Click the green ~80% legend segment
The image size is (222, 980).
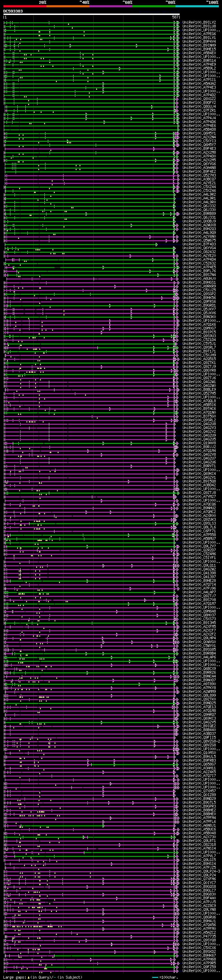[154, 6]
